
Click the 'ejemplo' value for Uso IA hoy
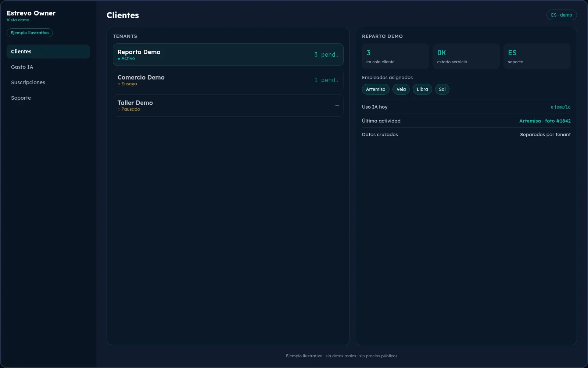pos(560,107)
